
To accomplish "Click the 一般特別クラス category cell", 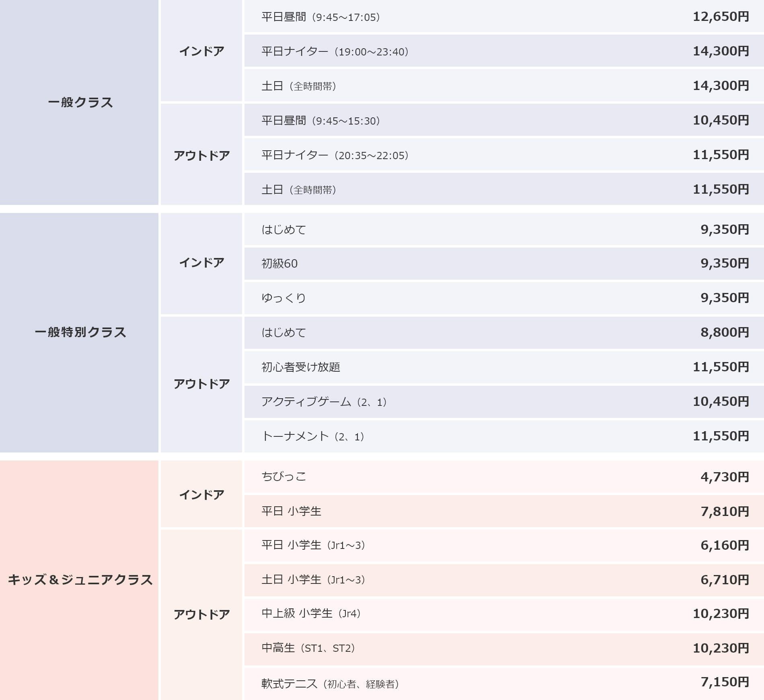I will [x=80, y=332].
